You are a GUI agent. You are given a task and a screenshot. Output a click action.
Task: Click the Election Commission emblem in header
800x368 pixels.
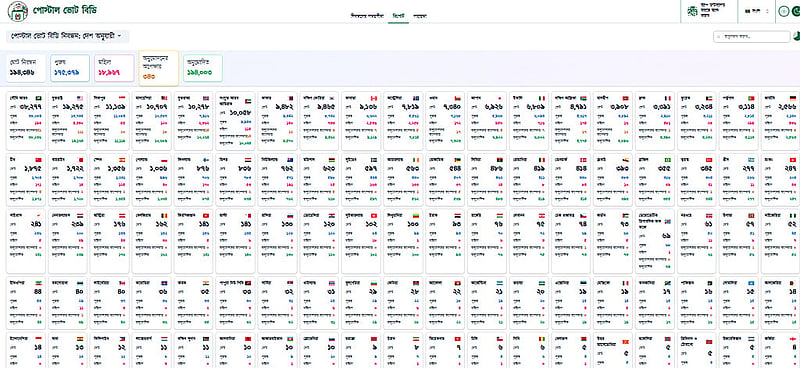tap(692, 11)
